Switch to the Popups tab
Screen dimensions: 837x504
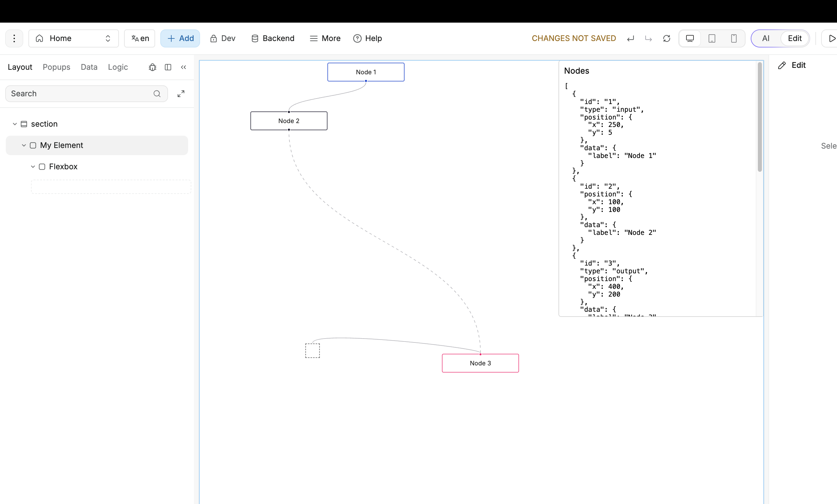[x=56, y=67]
